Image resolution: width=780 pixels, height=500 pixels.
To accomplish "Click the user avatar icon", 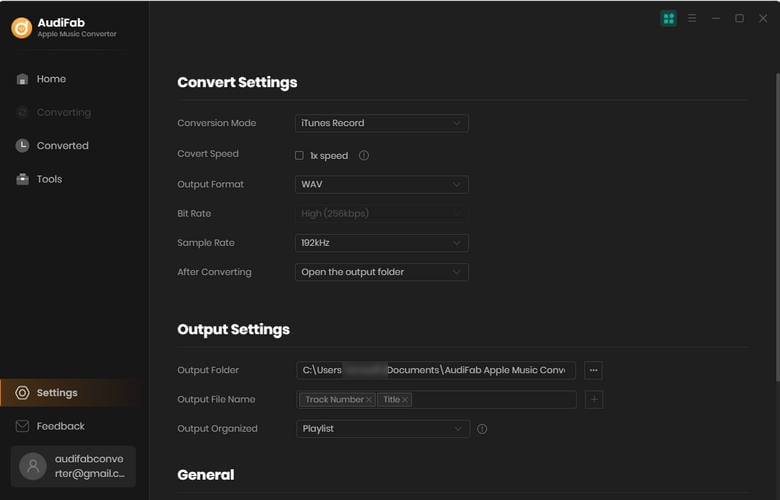I will 33,466.
